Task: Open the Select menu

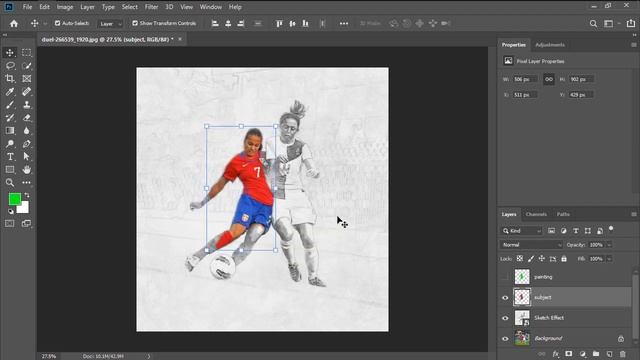Action: [129, 7]
